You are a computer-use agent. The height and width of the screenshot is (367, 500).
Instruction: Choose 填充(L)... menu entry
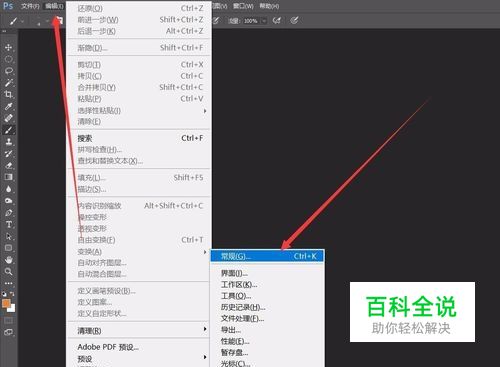pos(139,178)
